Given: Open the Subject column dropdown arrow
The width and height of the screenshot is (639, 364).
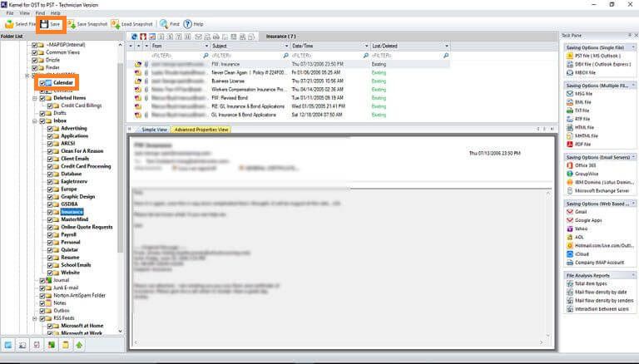Looking at the screenshot, I should coord(286,46).
